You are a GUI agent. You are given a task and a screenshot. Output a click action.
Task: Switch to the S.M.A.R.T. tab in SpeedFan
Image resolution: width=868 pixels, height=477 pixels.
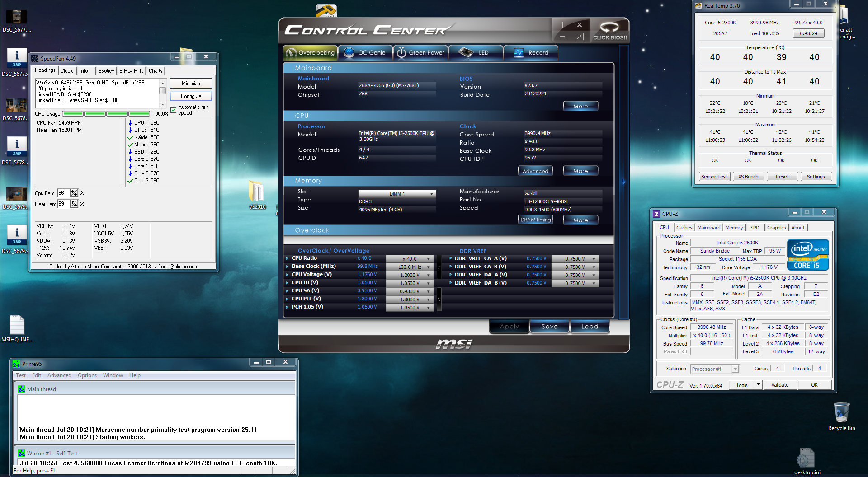click(131, 71)
